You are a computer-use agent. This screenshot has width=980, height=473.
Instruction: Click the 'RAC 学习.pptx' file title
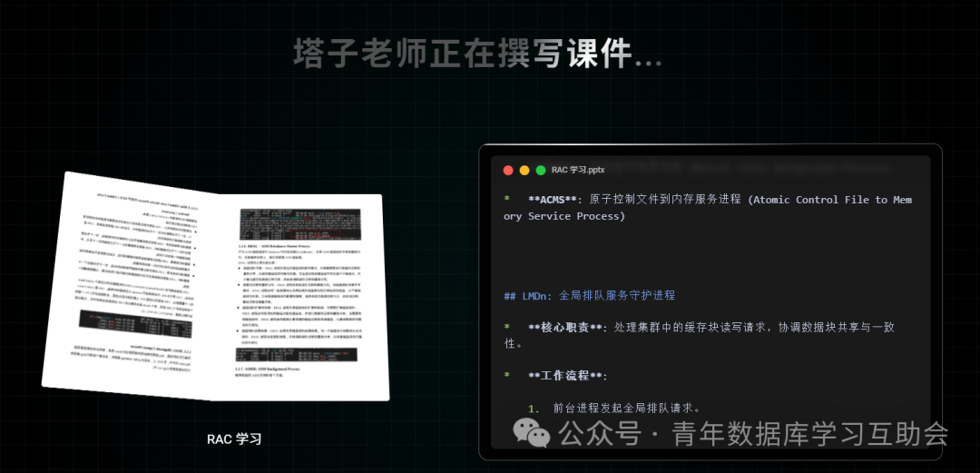578,170
